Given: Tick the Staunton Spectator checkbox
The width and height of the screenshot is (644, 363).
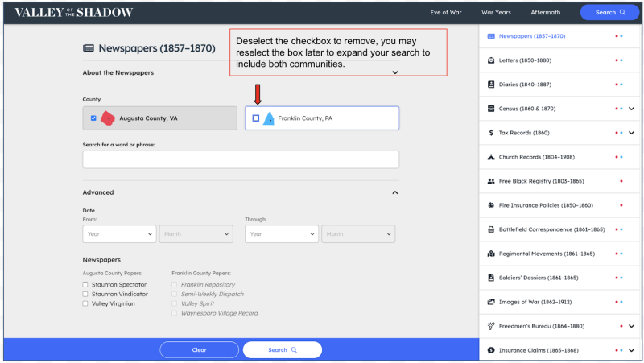Looking at the screenshot, I should 85,285.
